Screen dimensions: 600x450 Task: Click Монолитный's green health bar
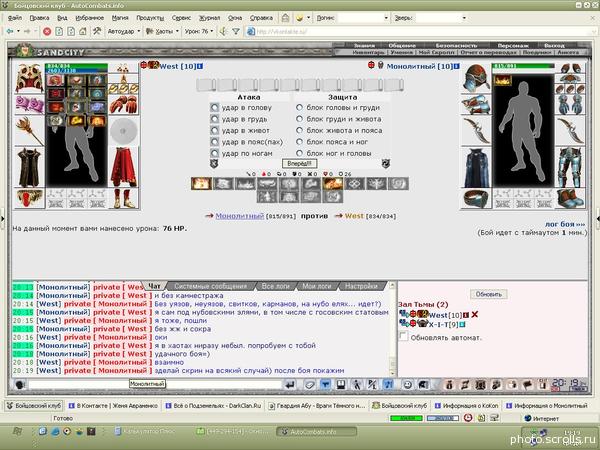coord(523,66)
